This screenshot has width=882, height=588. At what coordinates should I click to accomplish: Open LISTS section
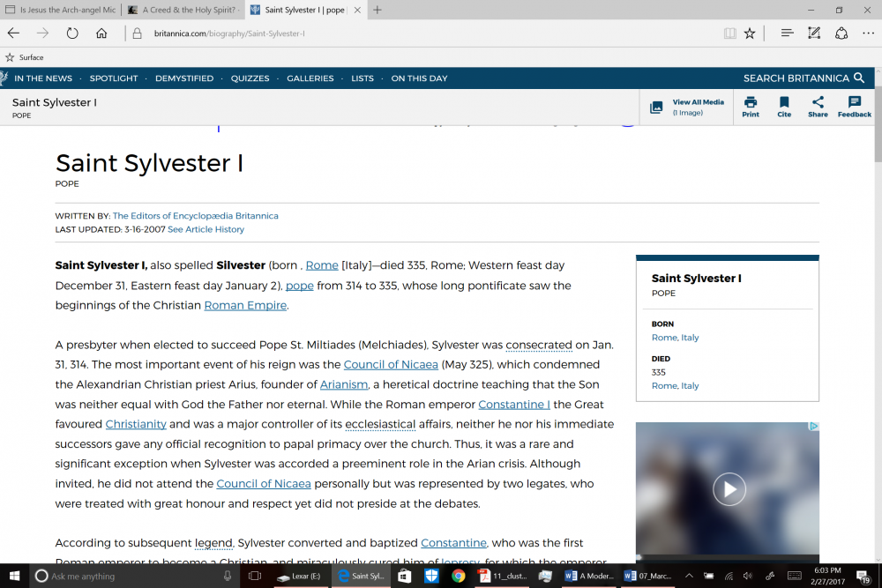pyautogui.click(x=363, y=78)
